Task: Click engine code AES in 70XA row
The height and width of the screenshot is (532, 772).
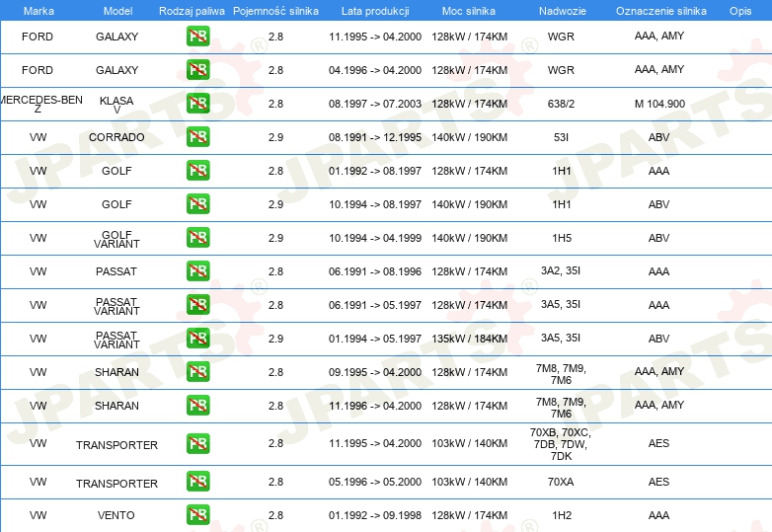Action: pos(658,482)
